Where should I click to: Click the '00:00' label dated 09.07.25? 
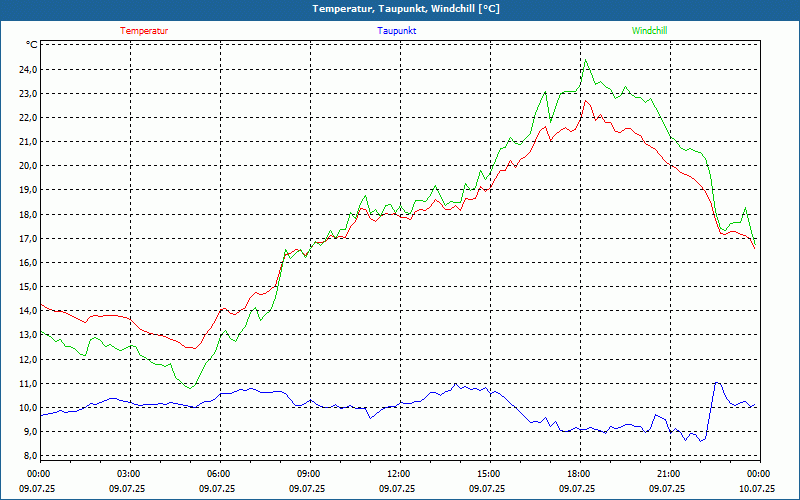pyautogui.click(x=40, y=473)
